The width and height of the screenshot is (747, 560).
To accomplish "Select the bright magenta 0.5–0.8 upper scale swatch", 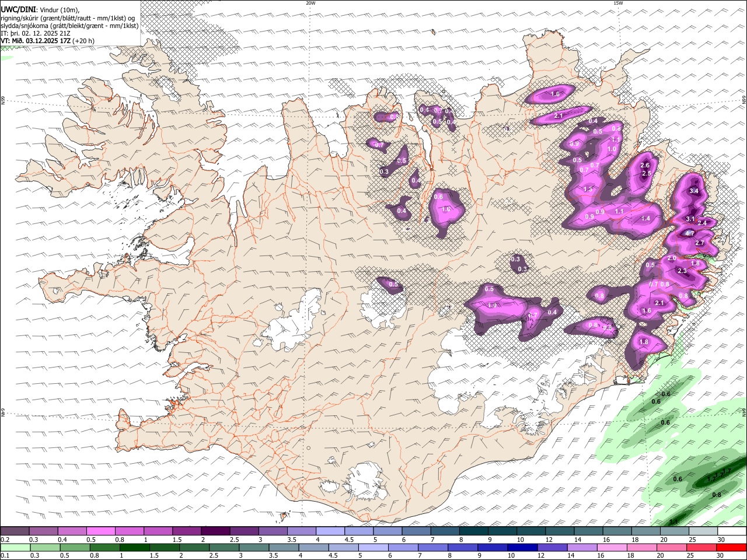I will pyautogui.click(x=100, y=531).
